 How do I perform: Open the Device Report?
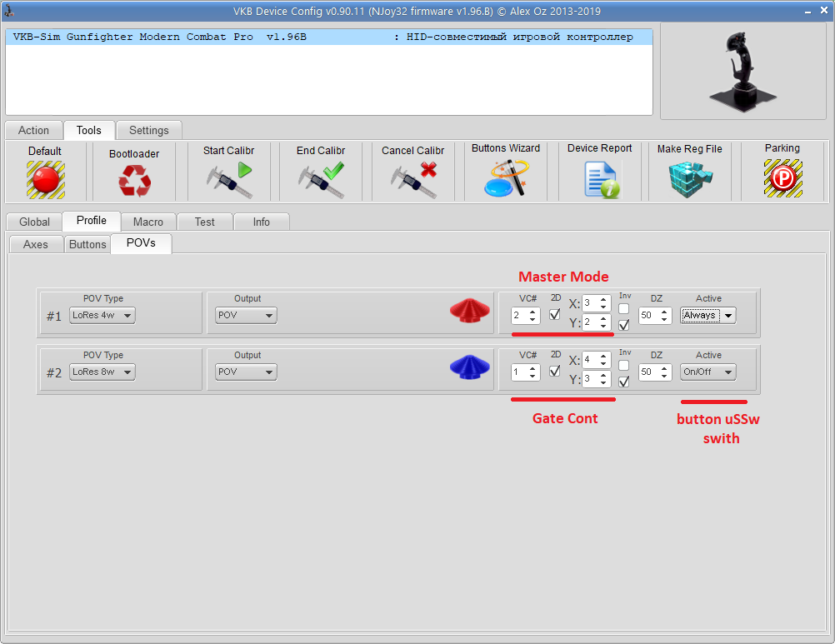(600, 178)
